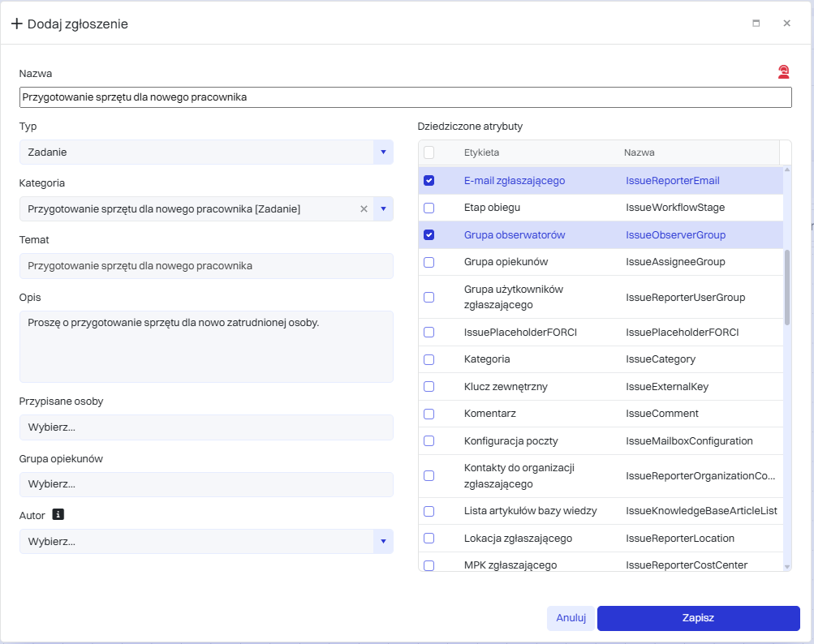
Task: Check the Etap obiegu attribute
Action: (429, 208)
